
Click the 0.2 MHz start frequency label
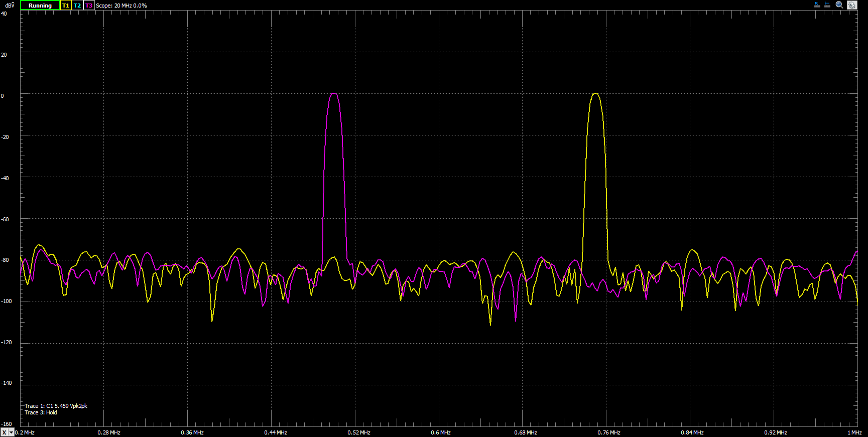[x=25, y=432]
